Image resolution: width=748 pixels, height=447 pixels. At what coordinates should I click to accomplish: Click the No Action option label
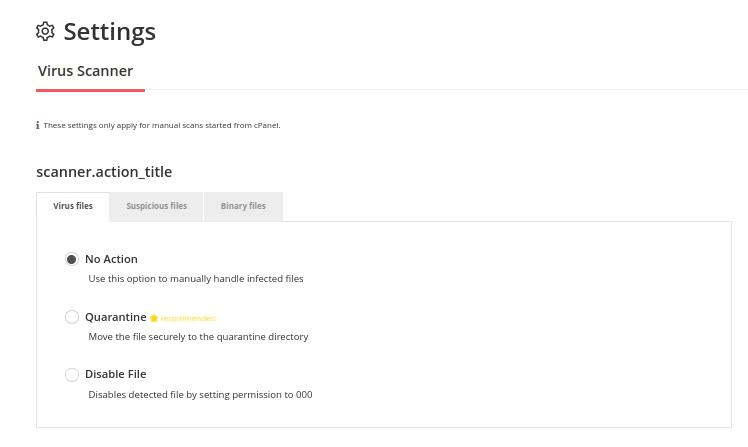[x=111, y=259]
